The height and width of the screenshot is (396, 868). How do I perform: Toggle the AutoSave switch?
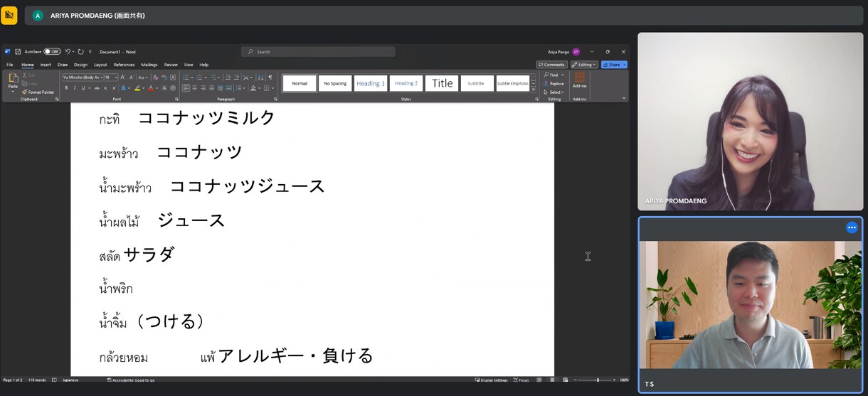tap(52, 52)
